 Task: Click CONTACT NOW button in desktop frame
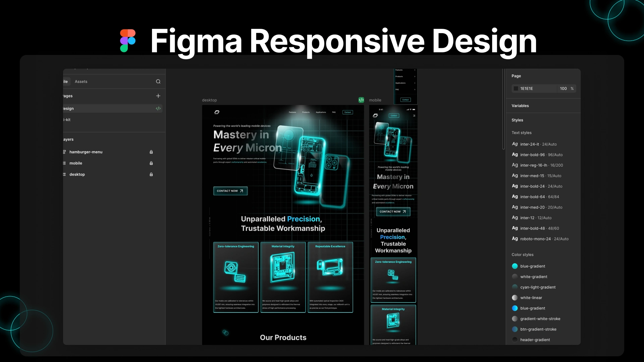pyautogui.click(x=230, y=191)
